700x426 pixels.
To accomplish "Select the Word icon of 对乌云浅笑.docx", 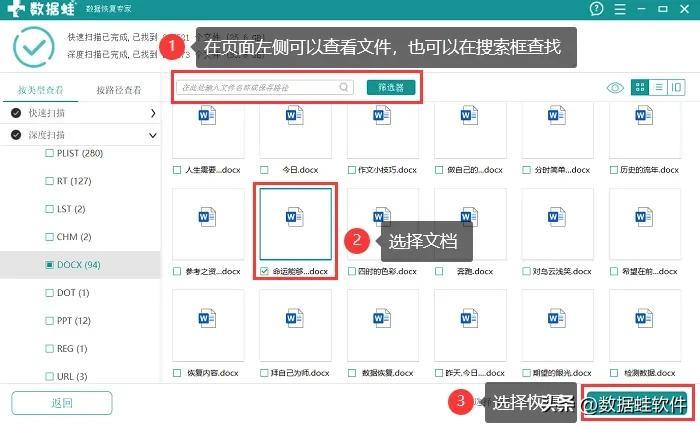I will click(x=557, y=217).
